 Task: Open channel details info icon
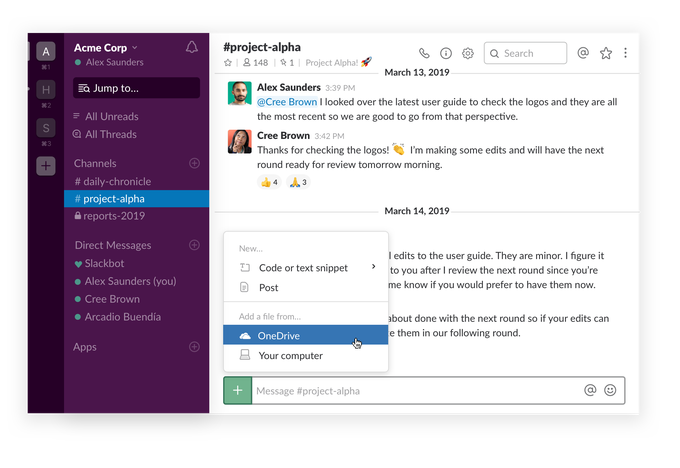click(446, 53)
